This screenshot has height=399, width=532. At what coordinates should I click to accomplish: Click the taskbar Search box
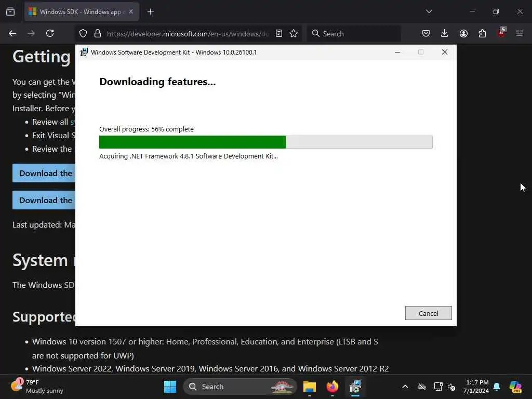(240, 387)
